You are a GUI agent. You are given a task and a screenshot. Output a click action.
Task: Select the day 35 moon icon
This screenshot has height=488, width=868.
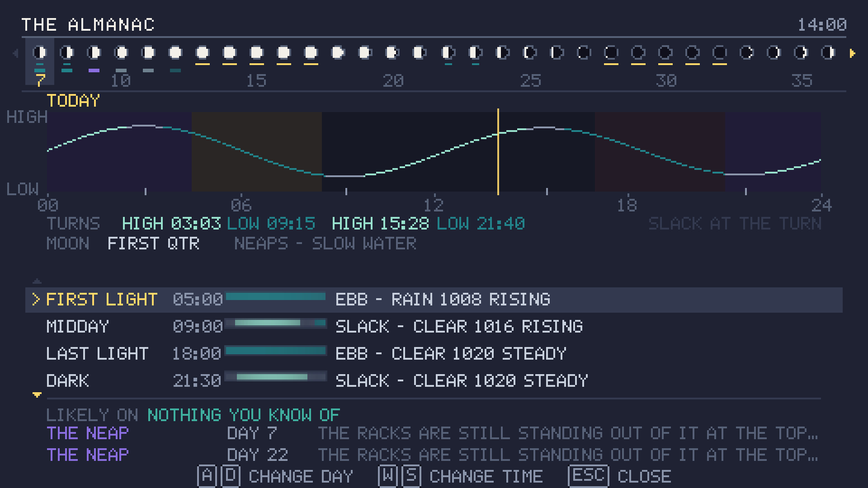801,53
